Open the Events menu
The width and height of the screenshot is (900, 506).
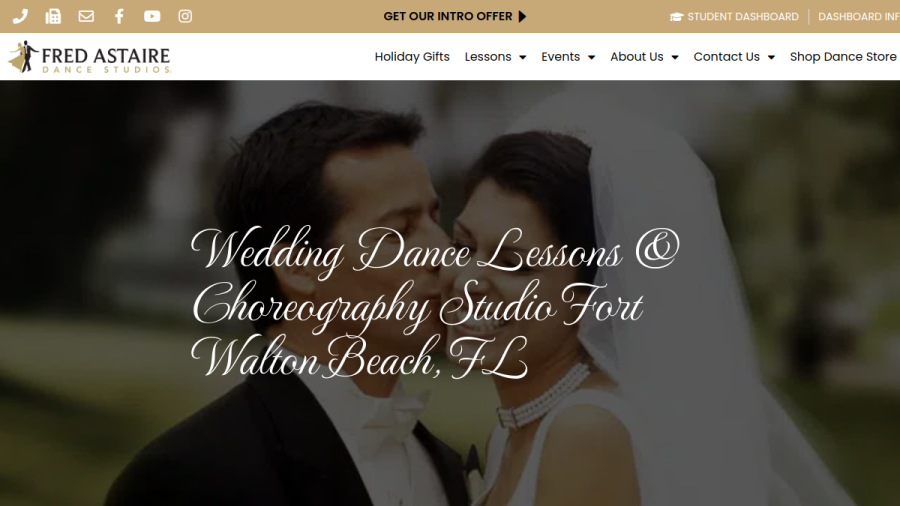click(561, 57)
